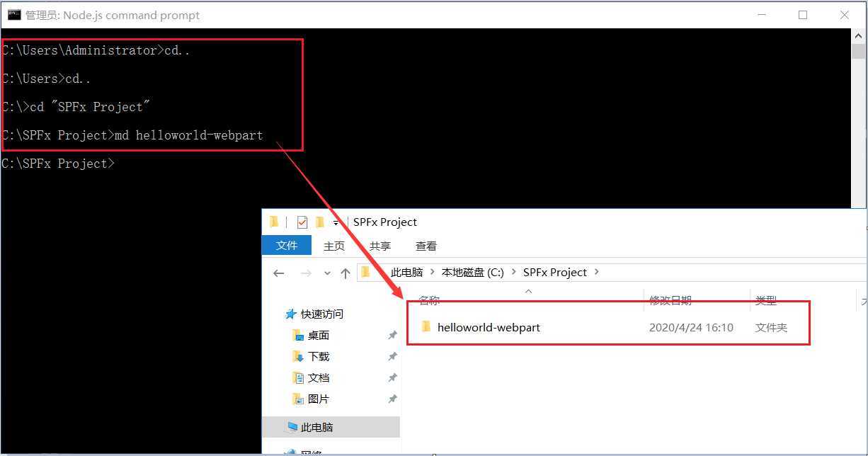Click the New Folder quick access icon

tap(319, 222)
